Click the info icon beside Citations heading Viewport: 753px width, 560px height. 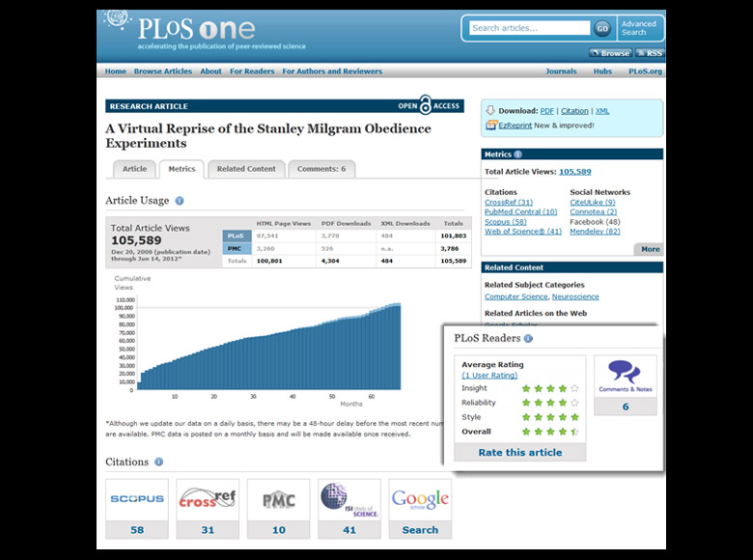[x=158, y=462]
